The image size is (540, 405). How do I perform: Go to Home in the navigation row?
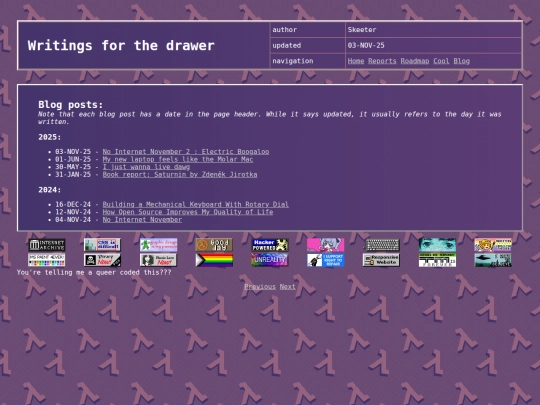tap(356, 61)
